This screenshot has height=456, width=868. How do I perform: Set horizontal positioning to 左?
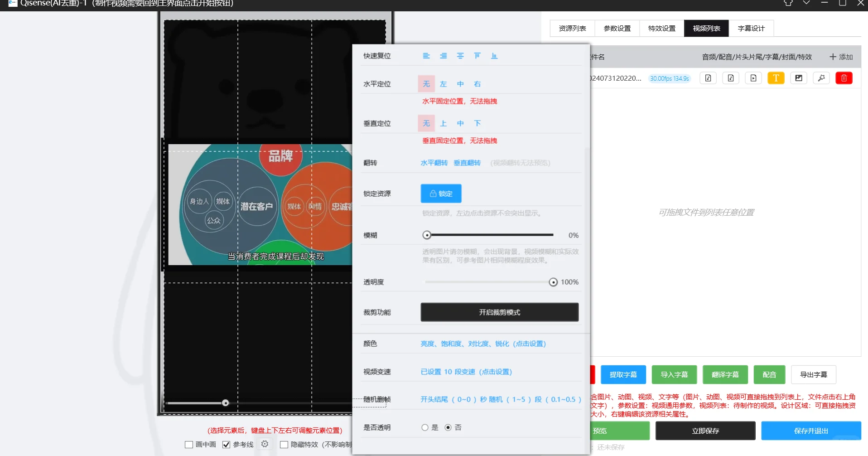click(444, 84)
